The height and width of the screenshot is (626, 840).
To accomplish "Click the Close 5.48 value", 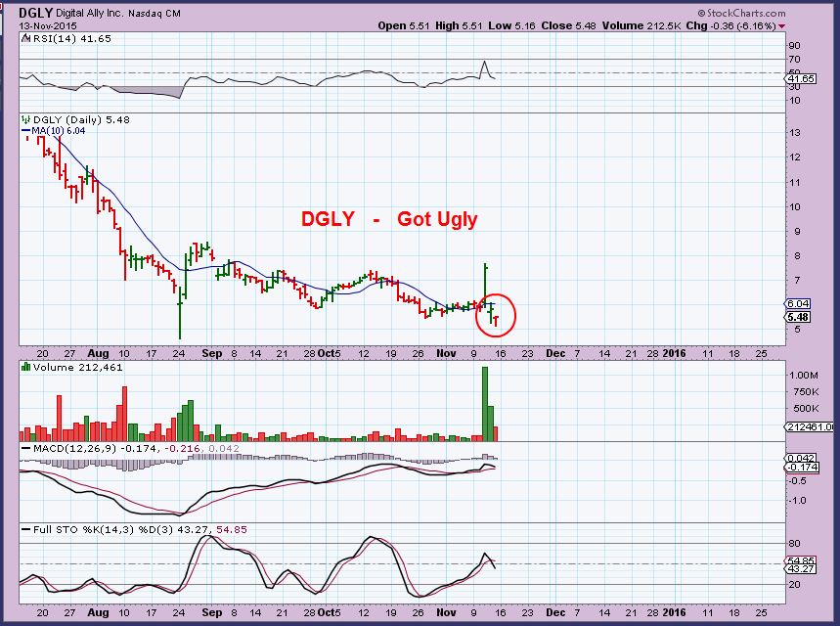I will coord(568,25).
